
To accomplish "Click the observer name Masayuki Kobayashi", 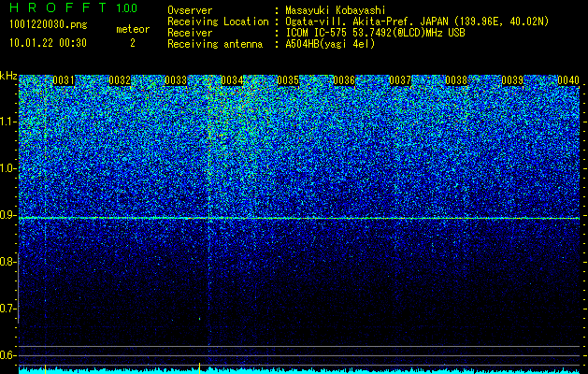I will click(x=336, y=10).
